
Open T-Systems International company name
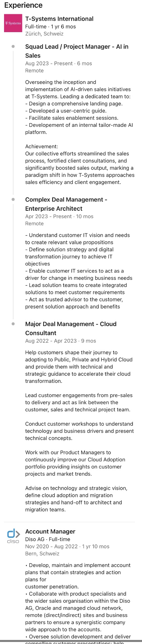(59, 19)
